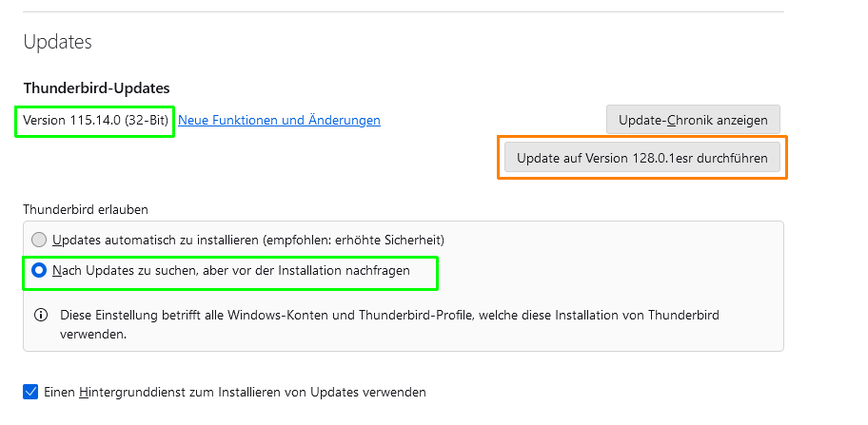Start the update to version 128.0.1esr
Image resolution: width=868 pixels, height=425 pixels.
pyautogui.click(x=642, y=157)
